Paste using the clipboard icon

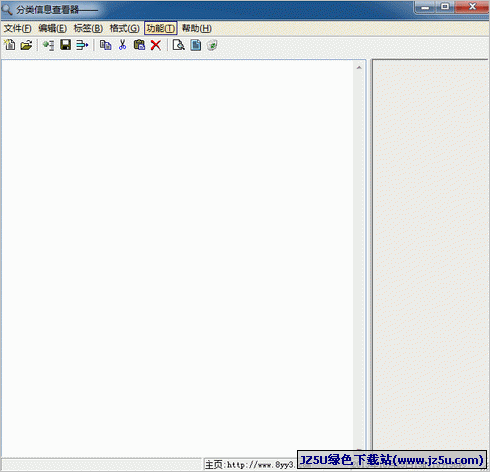point(139,45)
